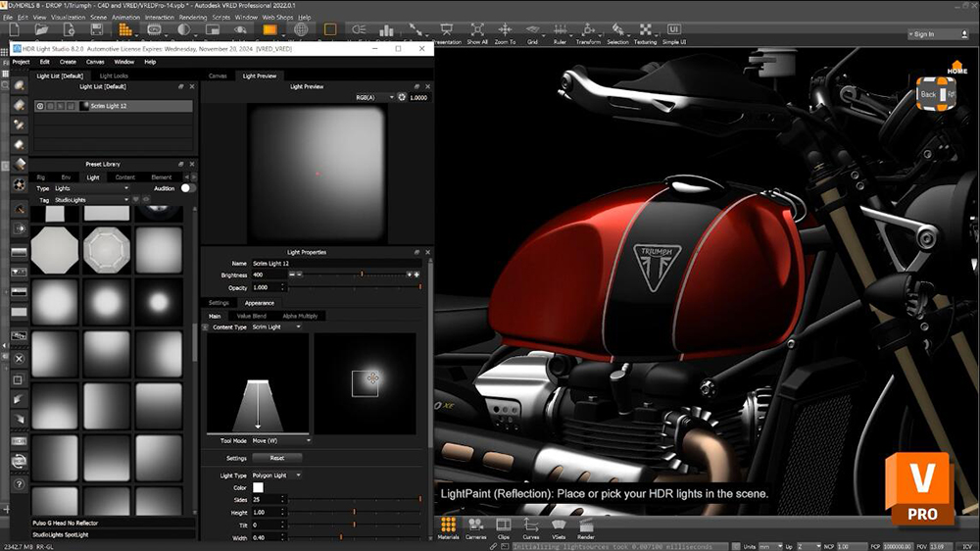
Task: Click the Name field Scrim Light 12
Action: point(336,264)
